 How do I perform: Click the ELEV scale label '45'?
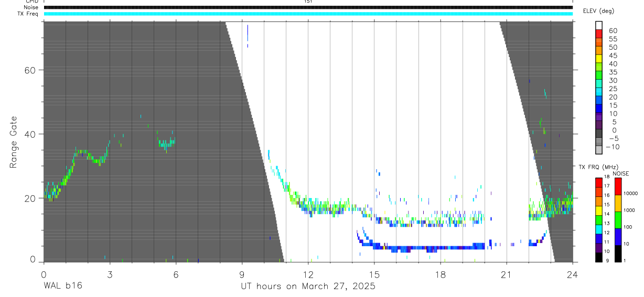point(613,56)
